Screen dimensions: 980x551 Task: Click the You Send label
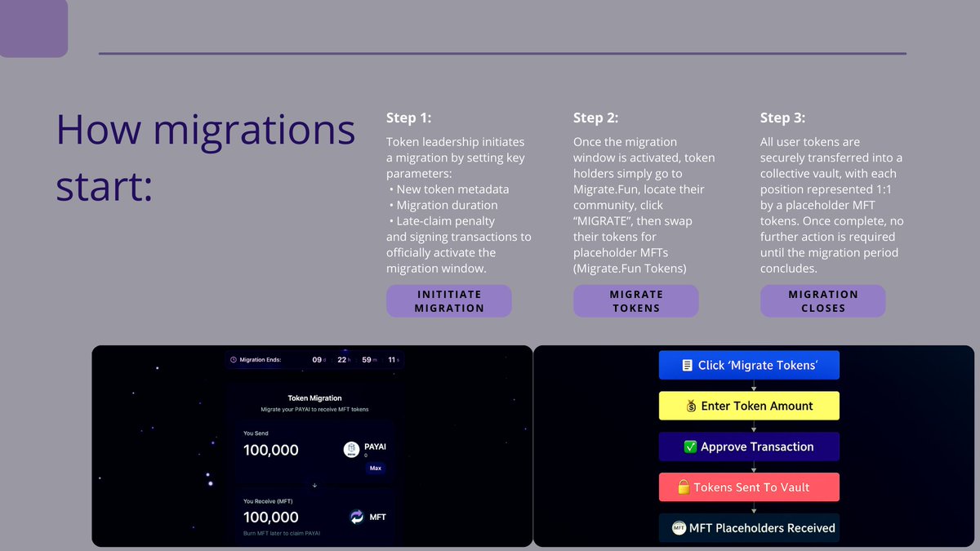coord(256,433)
